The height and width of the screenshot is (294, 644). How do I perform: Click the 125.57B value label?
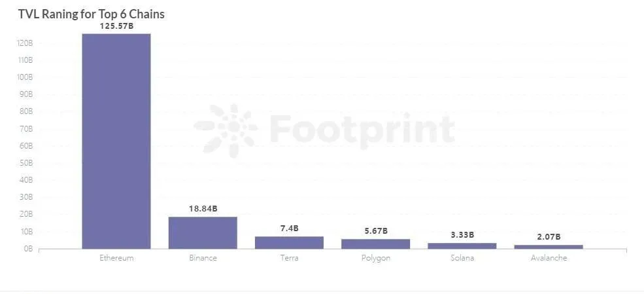click(116, 27)
